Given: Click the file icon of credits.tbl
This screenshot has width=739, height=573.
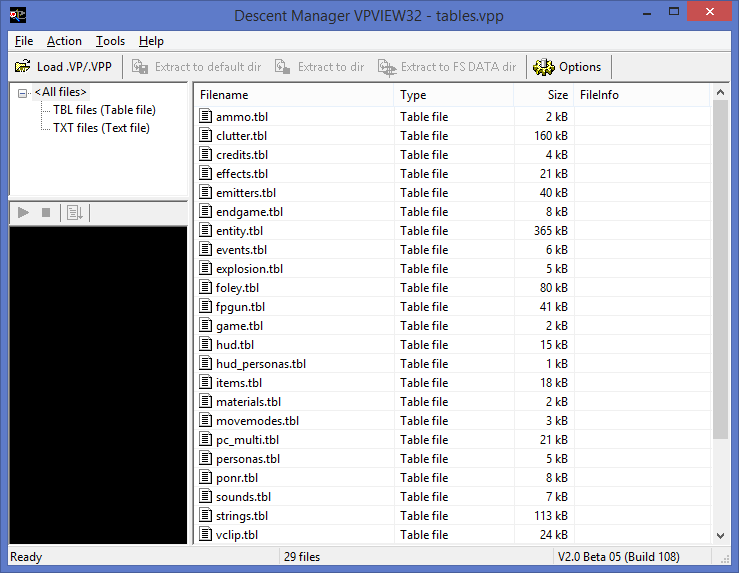Looking at the screenshot, I should tap(205, 154).
